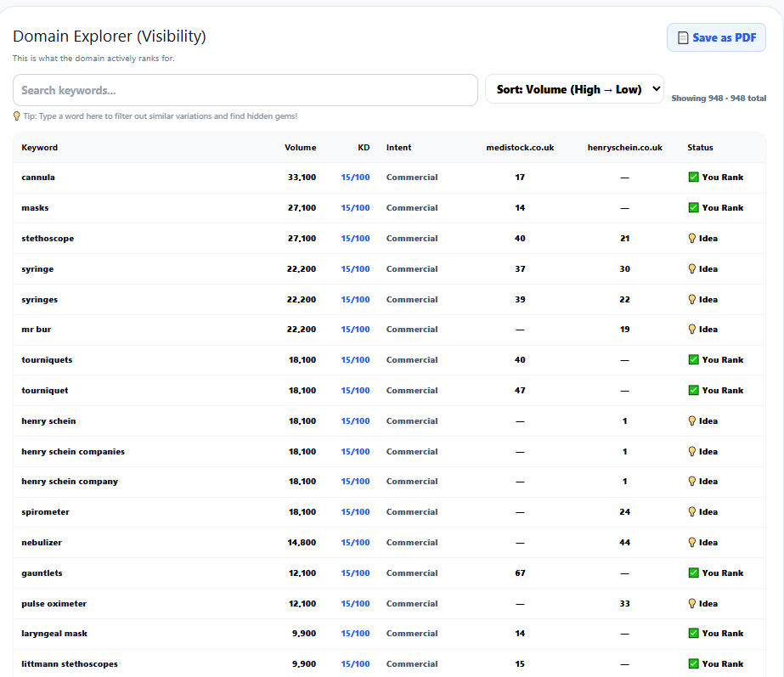The height and width of the screenshot is (677, 784).
Task: Click the Keyword column header
Action: (x=40, y=148)
